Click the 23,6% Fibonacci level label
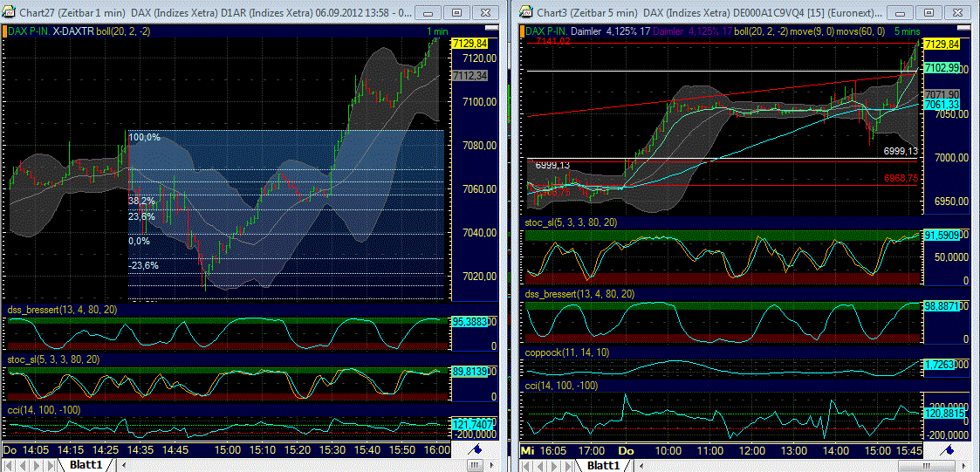Screen dimensions: 980x472 tap(142, 216)
